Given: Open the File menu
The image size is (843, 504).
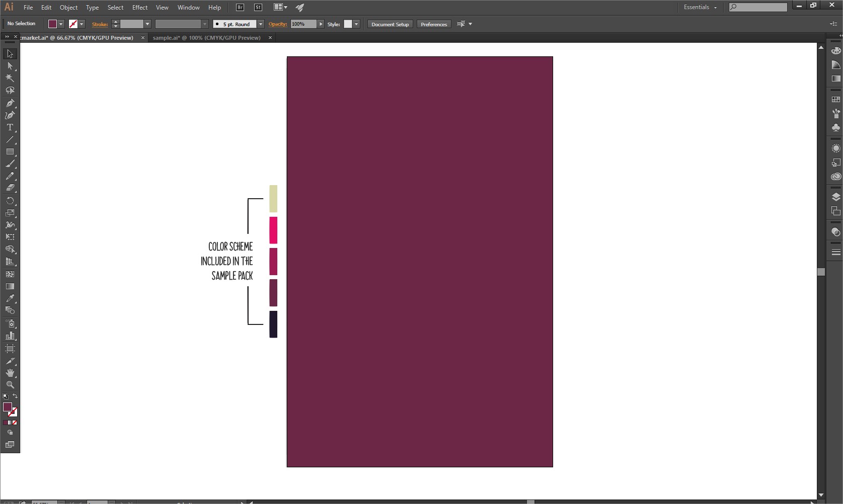Looking at the screenshot, I should 28,8.
